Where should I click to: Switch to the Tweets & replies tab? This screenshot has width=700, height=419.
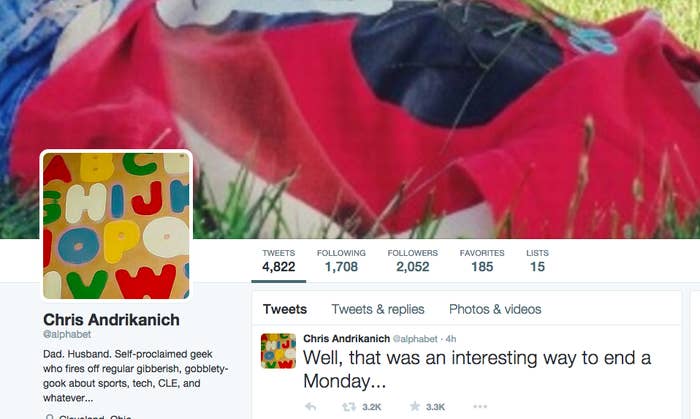[x=378, y=309]
